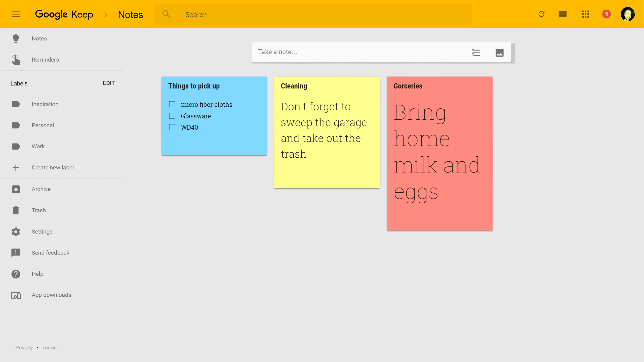Refresh Google Keep notes
The image size is (644, 362).
coord(542,14)
